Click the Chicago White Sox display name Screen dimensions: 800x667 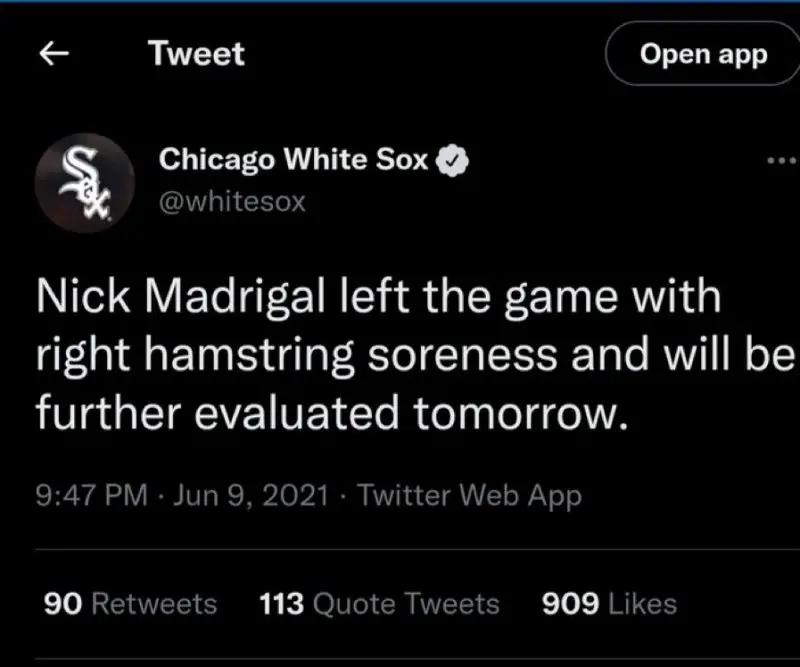coord(294,159)
